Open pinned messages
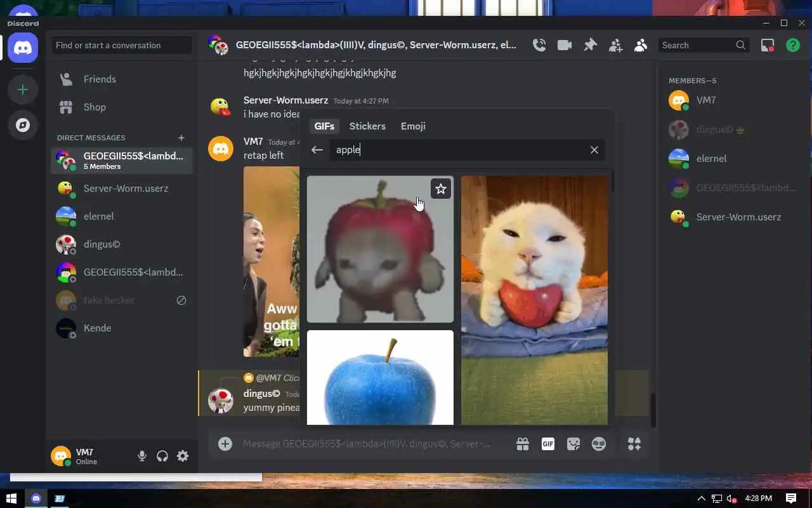Viewport: 812px width, 508px height. (x=590, y=45)
